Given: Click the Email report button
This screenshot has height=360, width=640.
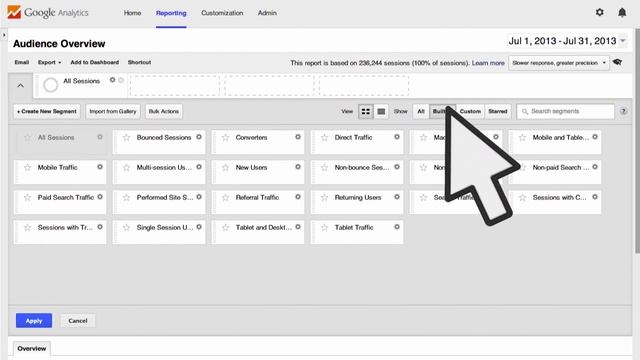Looking at the screenshot, I should click(22, 62).
